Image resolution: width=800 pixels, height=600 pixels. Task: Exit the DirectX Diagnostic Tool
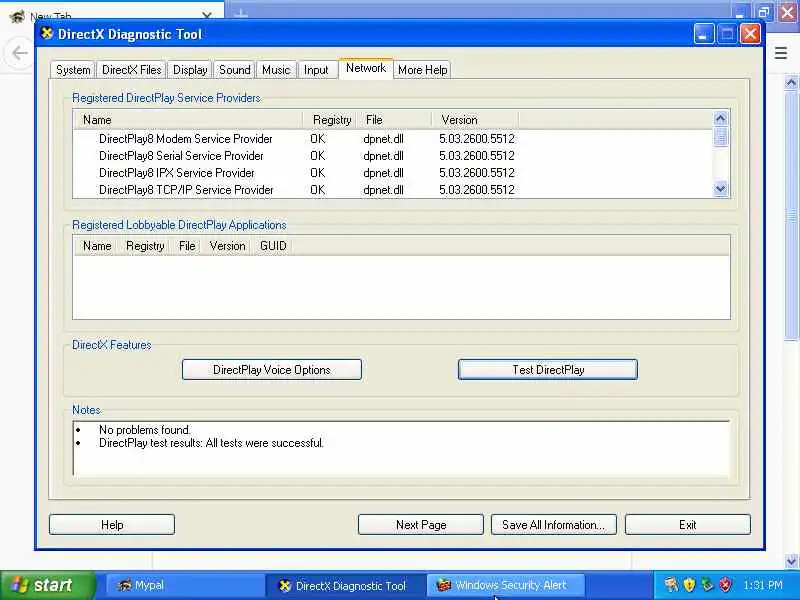688,525
